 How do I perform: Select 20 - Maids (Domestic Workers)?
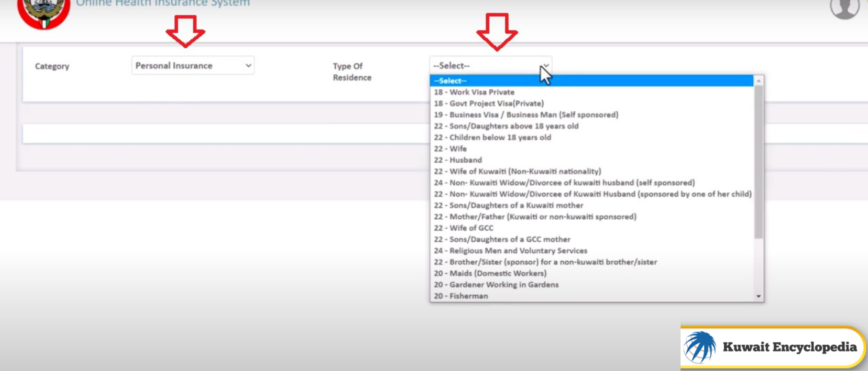click(490, 274)
